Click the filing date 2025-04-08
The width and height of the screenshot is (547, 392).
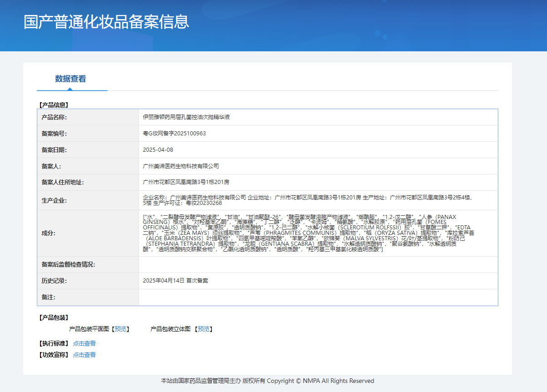(158, 150)
